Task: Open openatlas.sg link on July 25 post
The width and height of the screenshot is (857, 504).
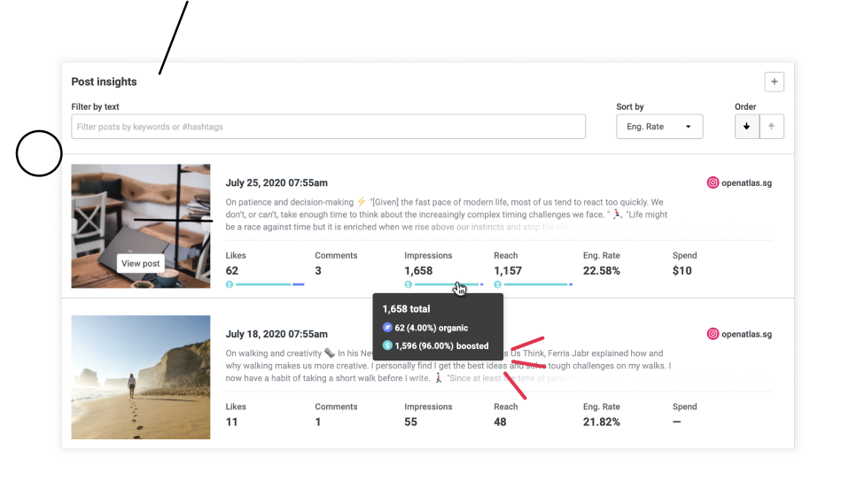Action: [x=746, y=183]
